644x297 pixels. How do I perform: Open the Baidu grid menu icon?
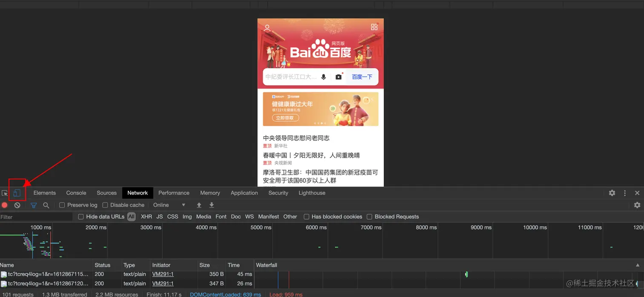(x=374, y=27)
